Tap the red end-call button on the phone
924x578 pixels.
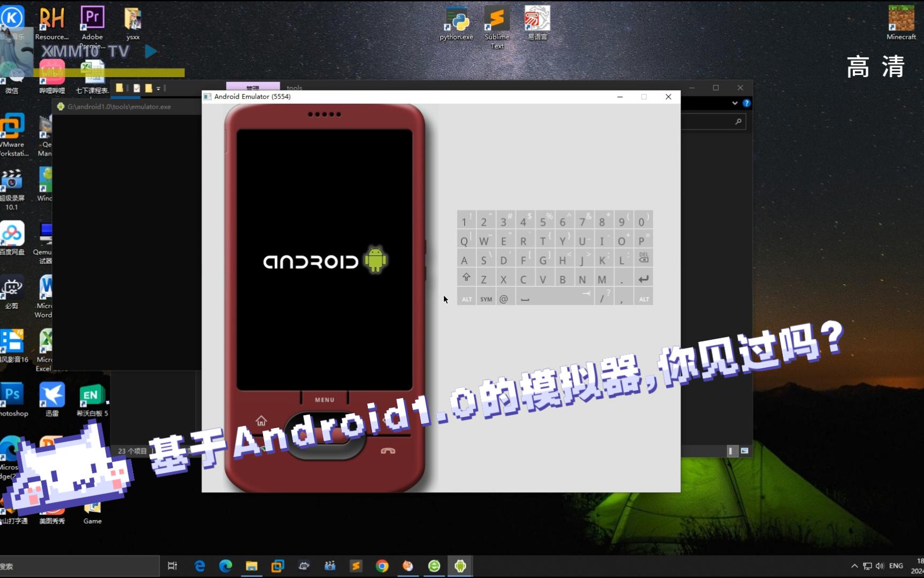coord(388,451)
